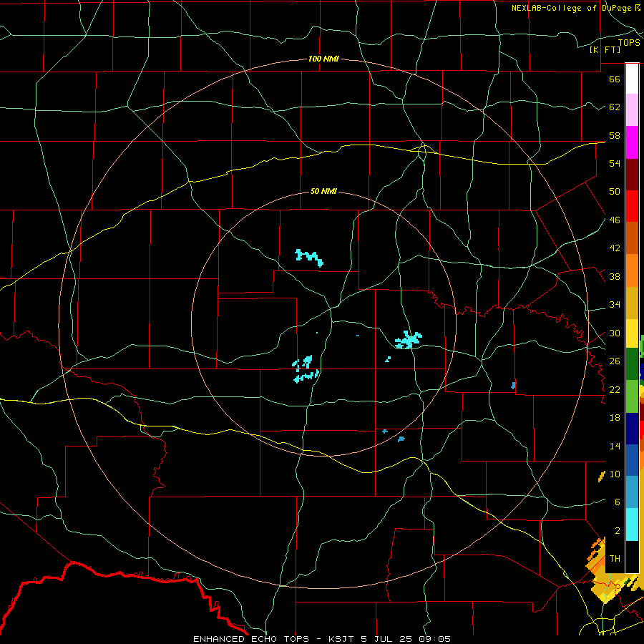Select the bright red legend swatch near 46
Screen dimensions: 644x644
632,206
